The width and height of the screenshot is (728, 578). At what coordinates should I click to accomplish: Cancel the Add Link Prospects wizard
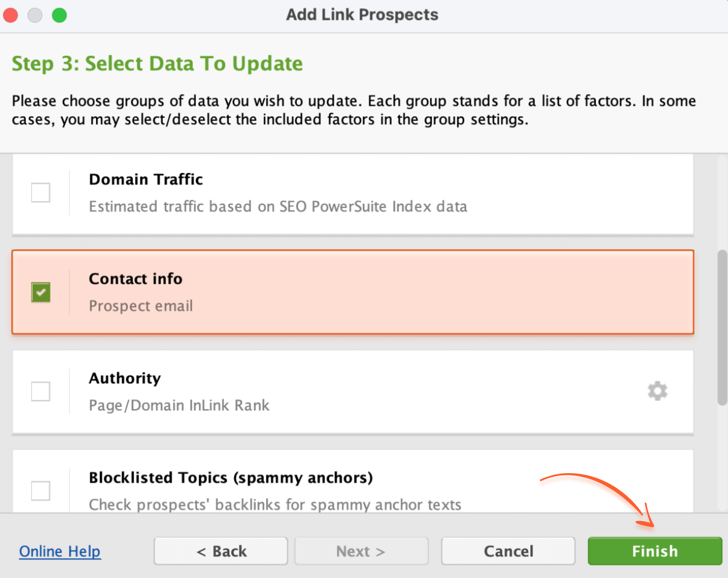pos(508,551)
